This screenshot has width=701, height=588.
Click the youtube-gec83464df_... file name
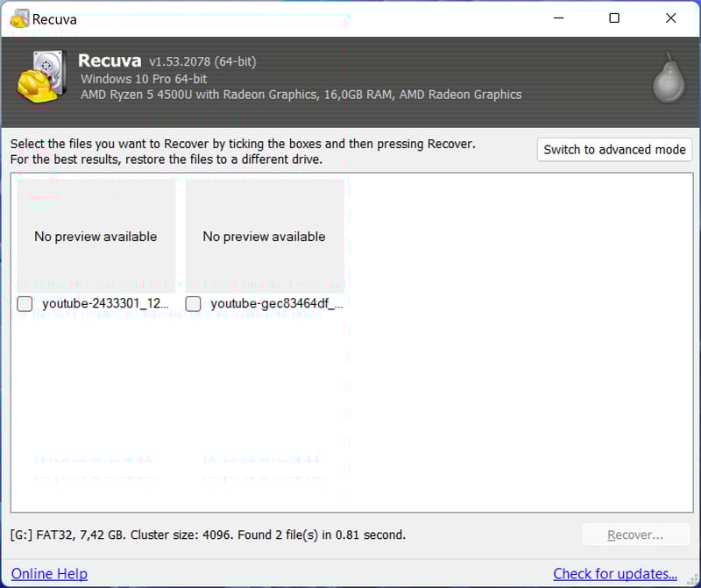point(277,303)
